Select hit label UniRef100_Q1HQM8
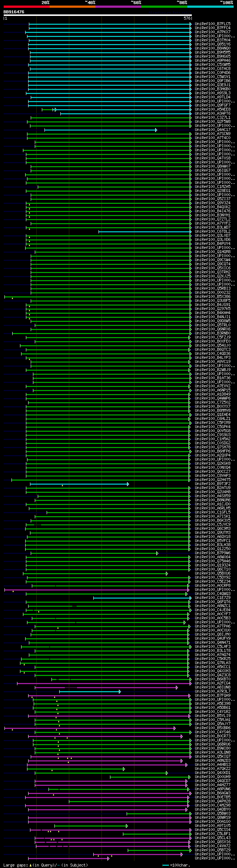Viewport: 237px width, 868px height. click(213, 252)
